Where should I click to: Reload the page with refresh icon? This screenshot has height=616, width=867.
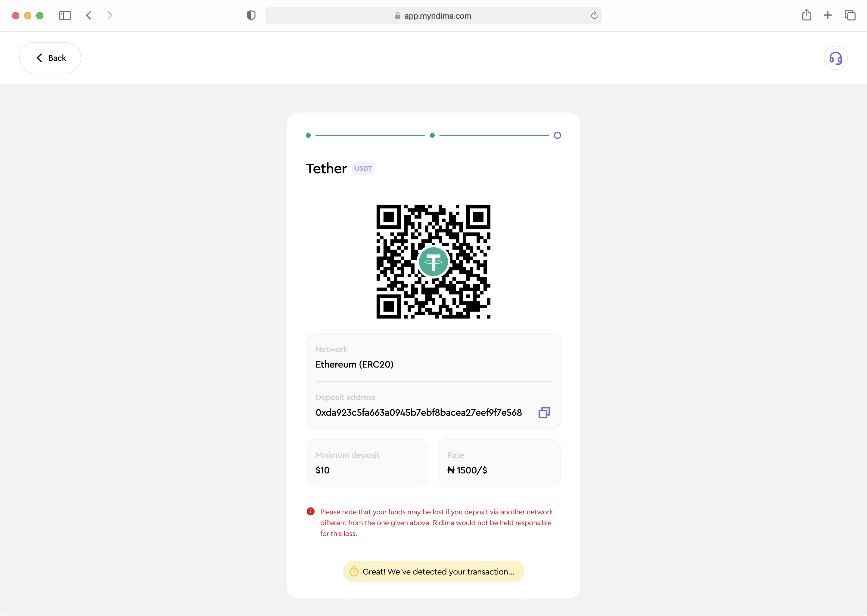594,16
